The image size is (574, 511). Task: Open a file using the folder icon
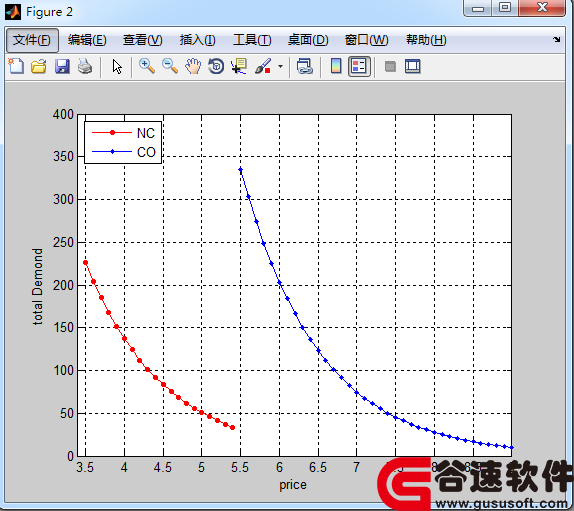38,67
